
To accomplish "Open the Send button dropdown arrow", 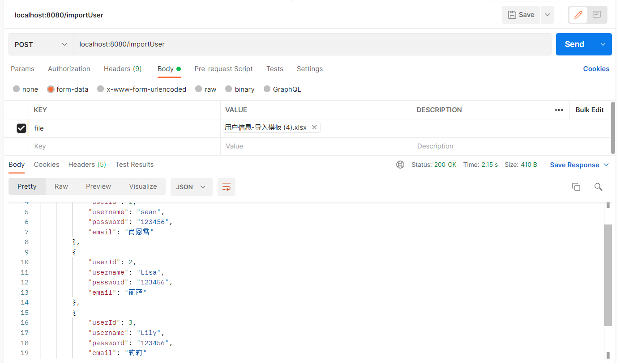I will click(603, 44).
